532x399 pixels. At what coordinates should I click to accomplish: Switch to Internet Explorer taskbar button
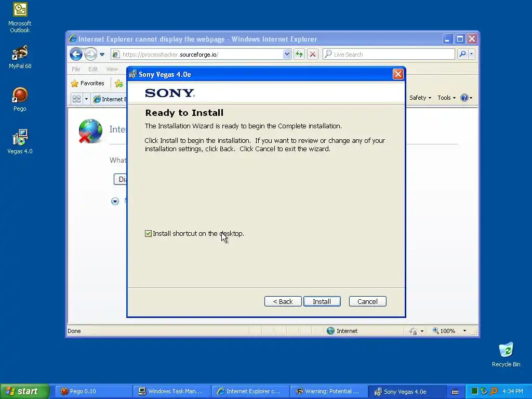click(250, 392)
